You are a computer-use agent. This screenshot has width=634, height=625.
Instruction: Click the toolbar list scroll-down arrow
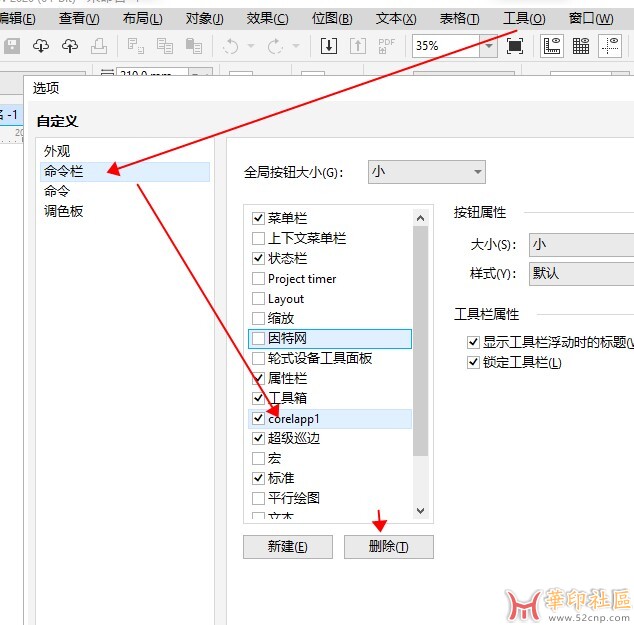pos(421,511)
